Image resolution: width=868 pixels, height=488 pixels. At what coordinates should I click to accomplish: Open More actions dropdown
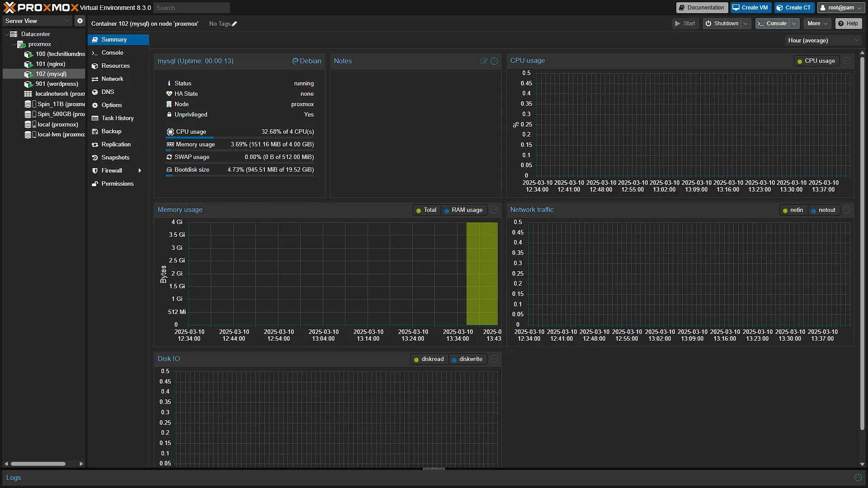817,23
